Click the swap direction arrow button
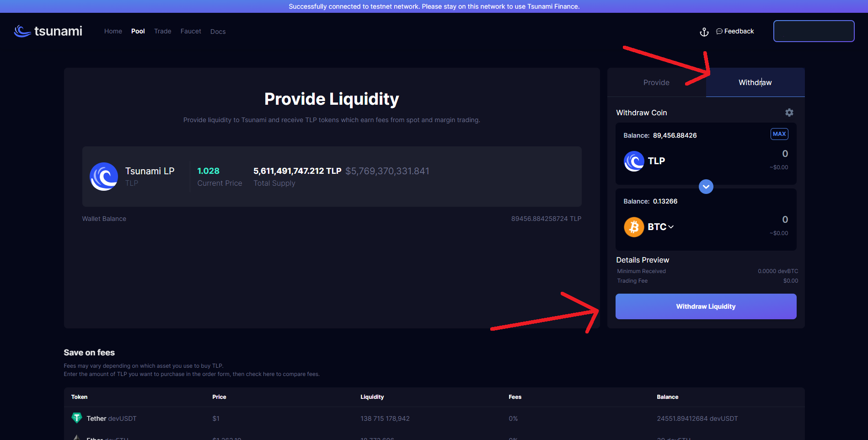This screenshot has height=440, width=868. [706, 187]
